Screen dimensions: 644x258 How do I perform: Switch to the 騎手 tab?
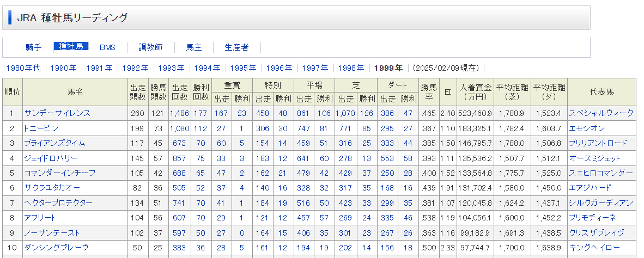[x=34, y=47]
